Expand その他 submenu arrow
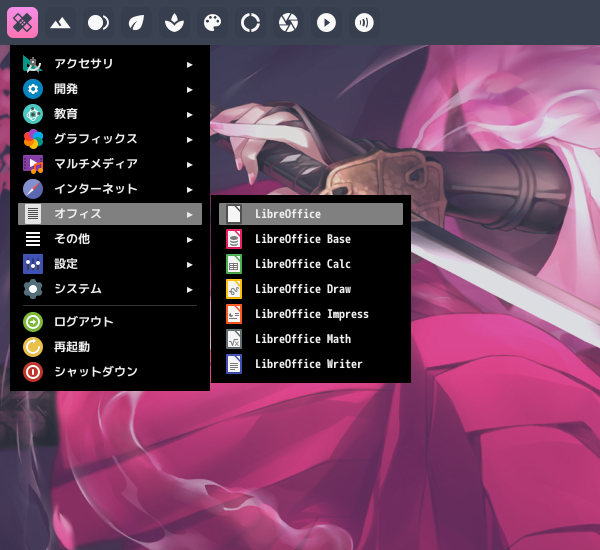This screenshot has height=550, width=600. (189, 240)
